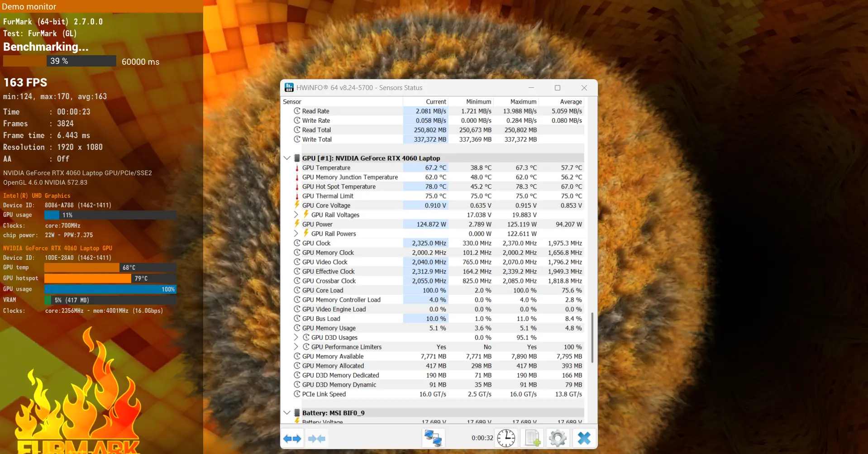The width and height of the screenshot is (868, 454).
Task: Expand the GPU Rail Powers group
Action: [x=296, y=234]
